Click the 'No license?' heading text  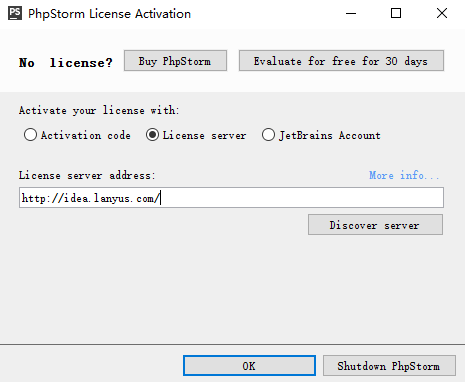coord(66,63)
